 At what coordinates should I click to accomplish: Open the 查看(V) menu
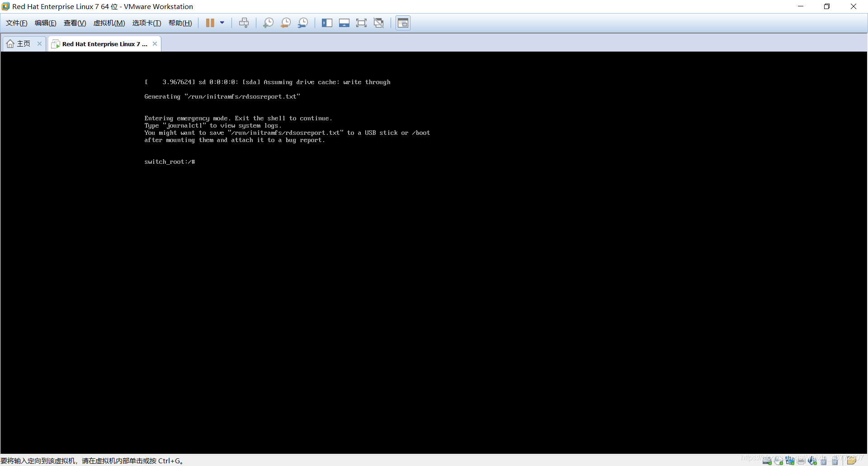(75, 23)
